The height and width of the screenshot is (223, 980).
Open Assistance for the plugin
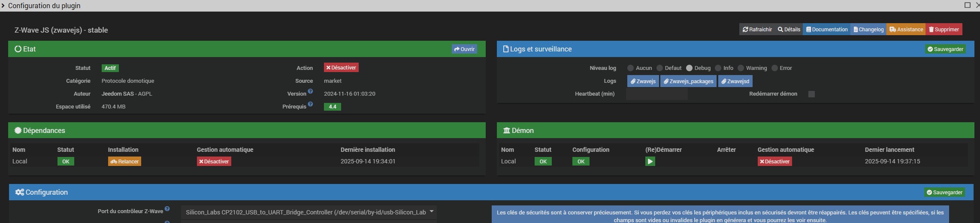906,30
